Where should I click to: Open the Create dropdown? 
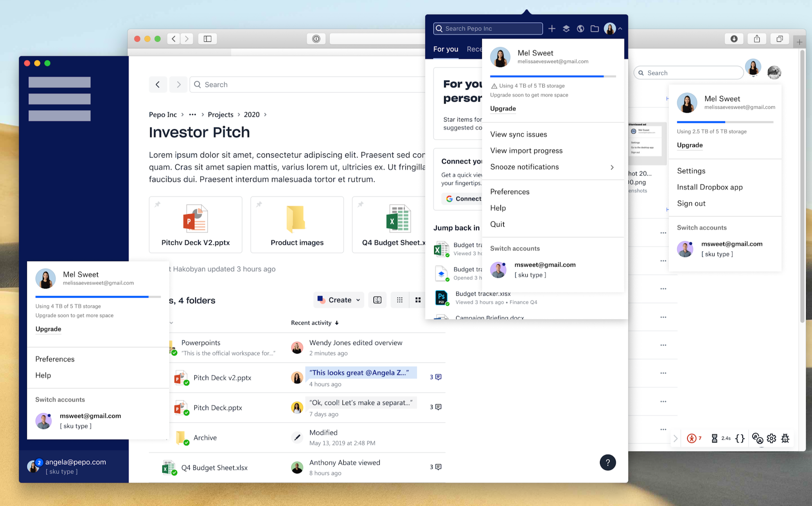(x=338, y=300)
